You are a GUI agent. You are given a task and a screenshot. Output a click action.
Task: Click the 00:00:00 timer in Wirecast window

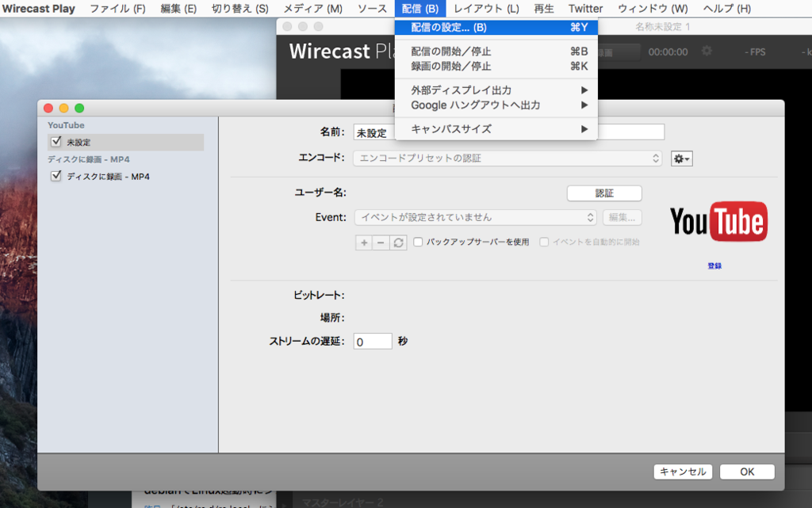[668, 52]
